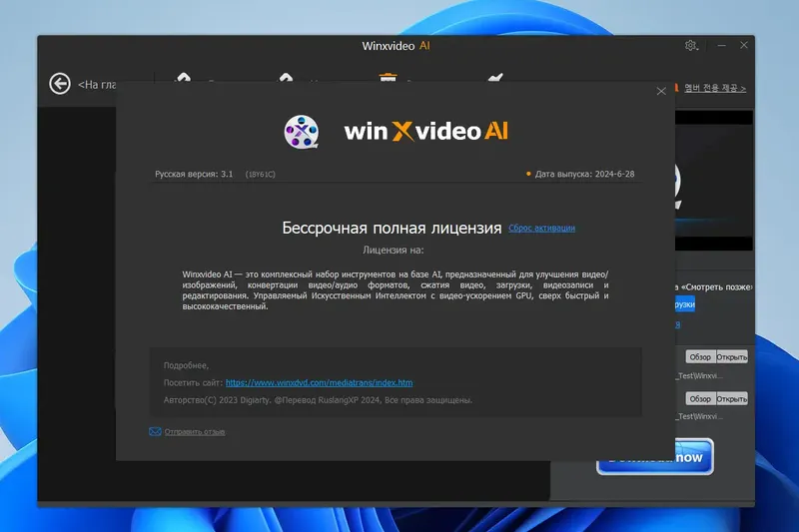Close the Winxvideo AI main window
This screenshot has width=799, height=532.
[744, 45]
